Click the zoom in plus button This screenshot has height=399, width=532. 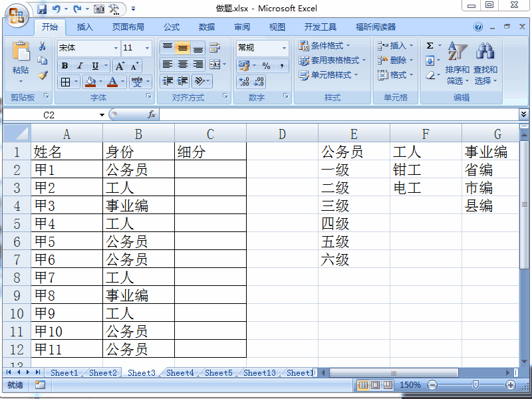click(511, 385)
